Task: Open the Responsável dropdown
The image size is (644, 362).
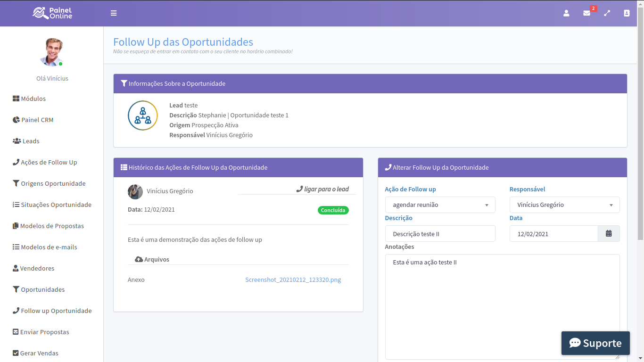Action: point(565,205)
